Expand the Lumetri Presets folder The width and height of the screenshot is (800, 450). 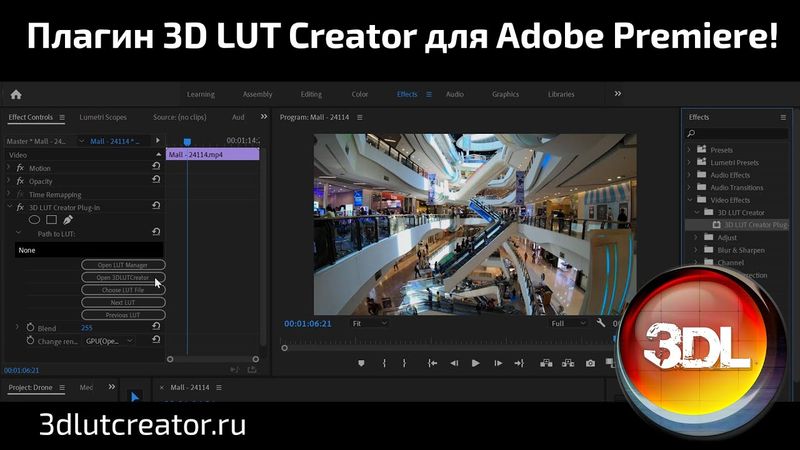point(689,162)
